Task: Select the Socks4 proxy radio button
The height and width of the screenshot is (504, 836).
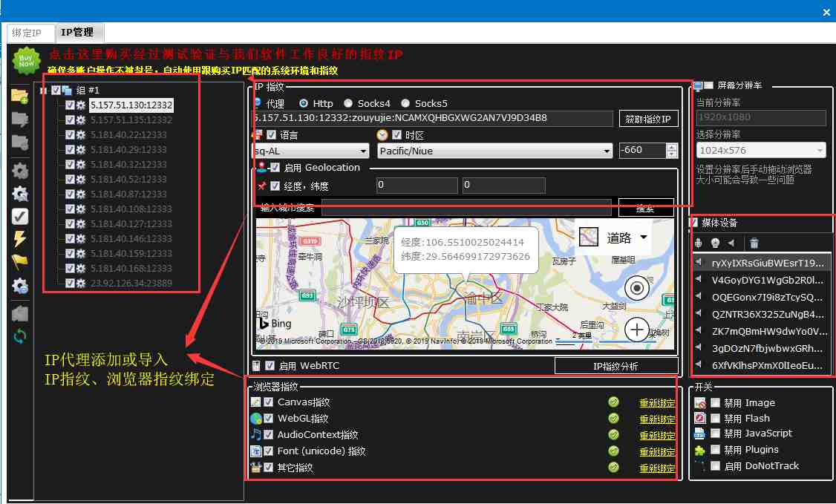Action: coord(348,103)
